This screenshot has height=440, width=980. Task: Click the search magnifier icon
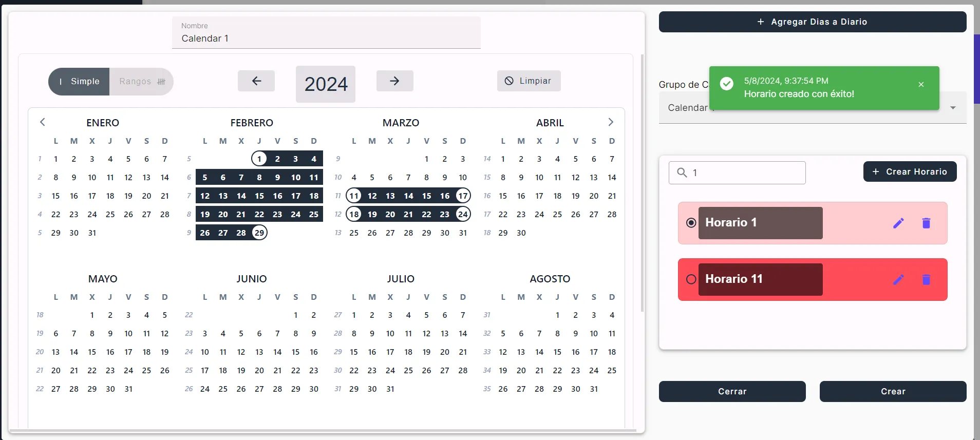[682, 173]
